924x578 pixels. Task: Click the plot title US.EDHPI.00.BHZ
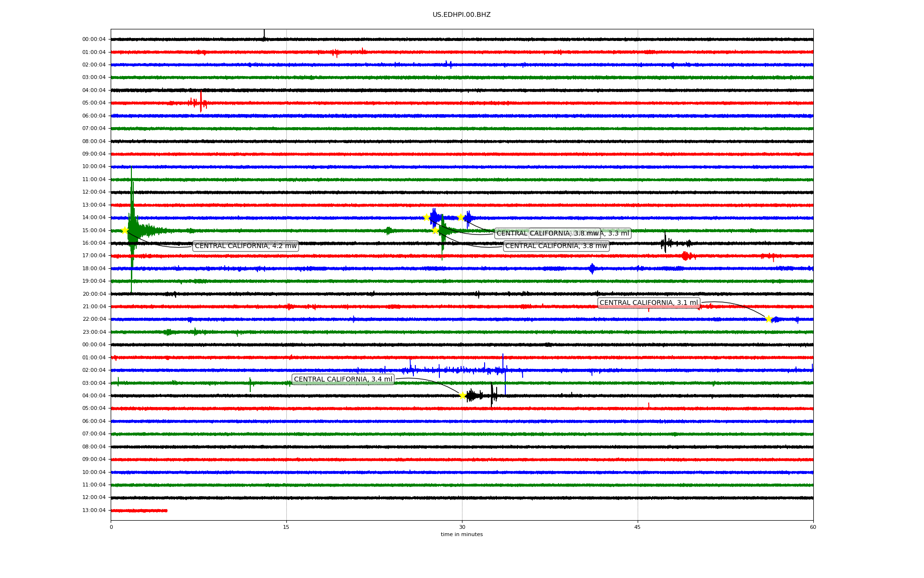462,15
